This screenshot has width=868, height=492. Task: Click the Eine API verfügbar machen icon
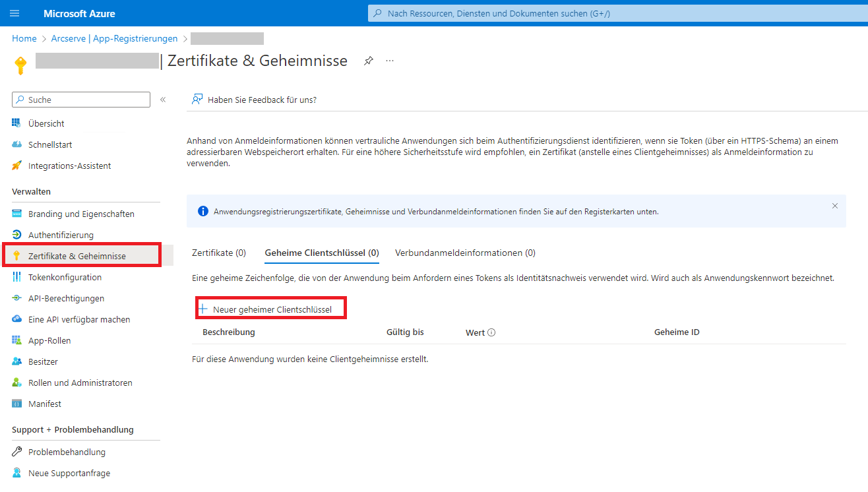coord(16,319)
